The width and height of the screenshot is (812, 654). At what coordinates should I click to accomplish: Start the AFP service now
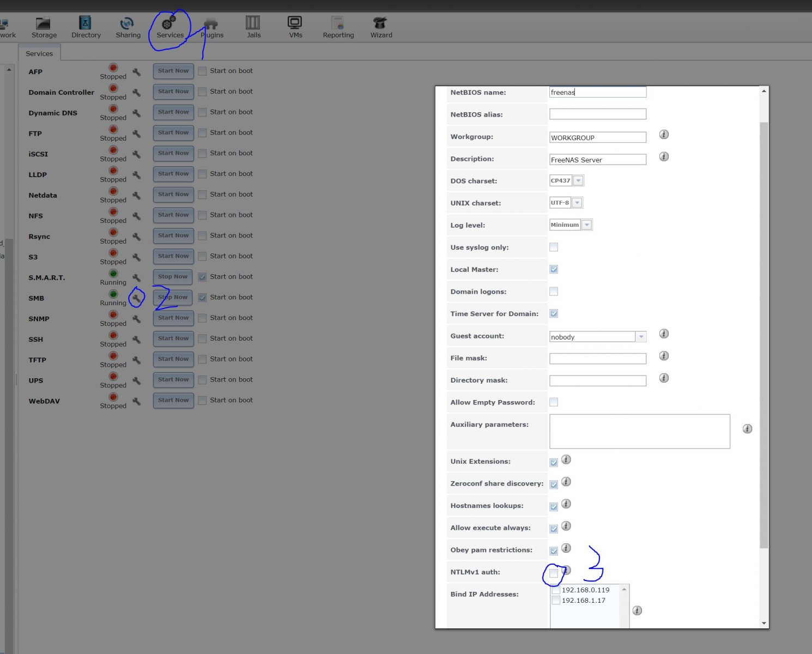[x=173, y=71]
